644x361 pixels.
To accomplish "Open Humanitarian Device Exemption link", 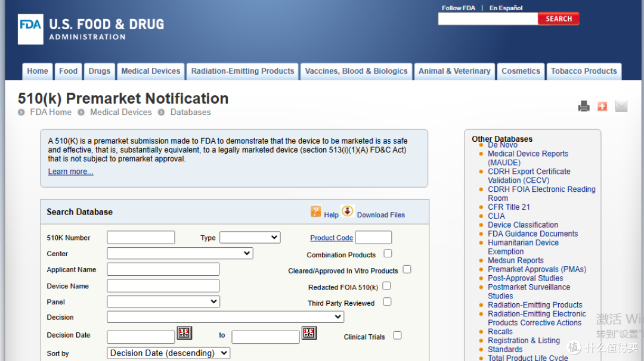I will 523,247.
